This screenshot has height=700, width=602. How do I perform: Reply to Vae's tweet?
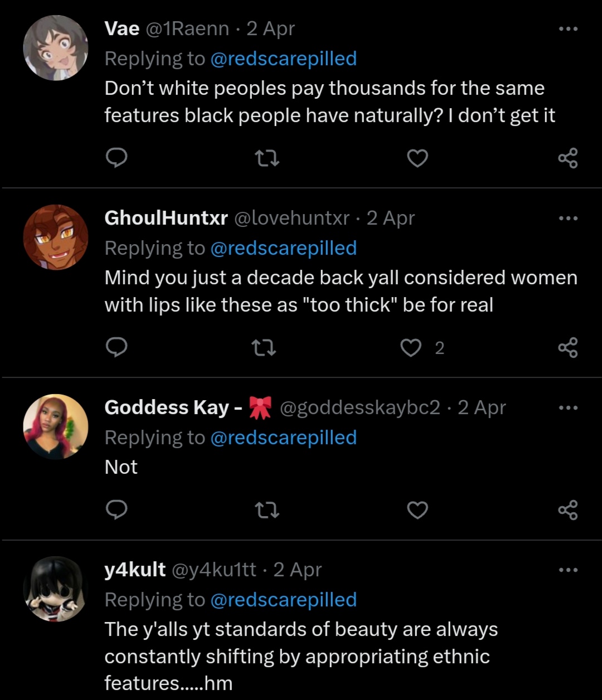click(x=116, y=159)
